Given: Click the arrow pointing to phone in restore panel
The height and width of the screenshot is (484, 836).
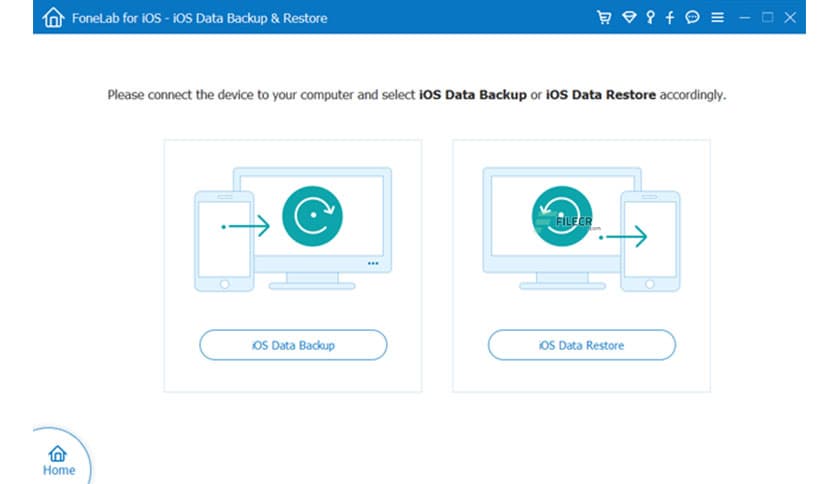Looking at the screenshot, I should tap(625, 237).
